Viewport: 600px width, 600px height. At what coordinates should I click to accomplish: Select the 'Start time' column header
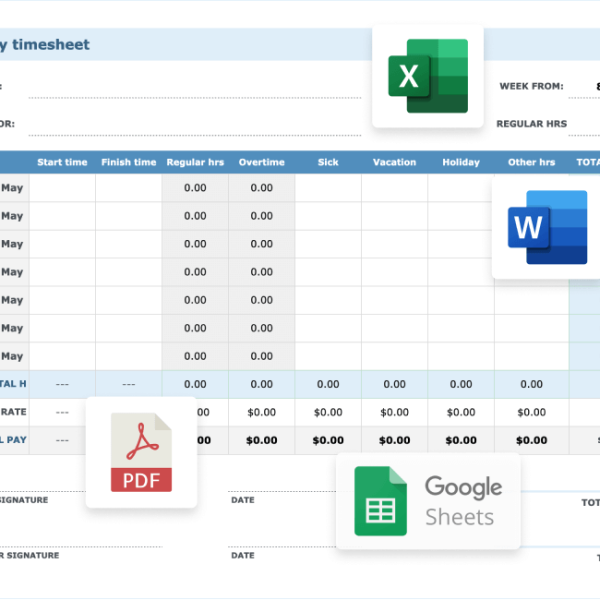point(62,162)
